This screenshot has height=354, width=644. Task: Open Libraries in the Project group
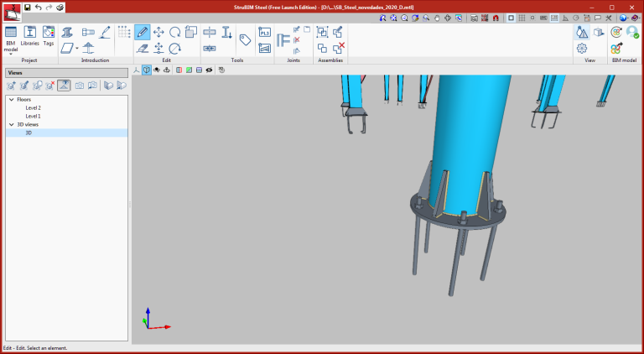click(29, 36)
